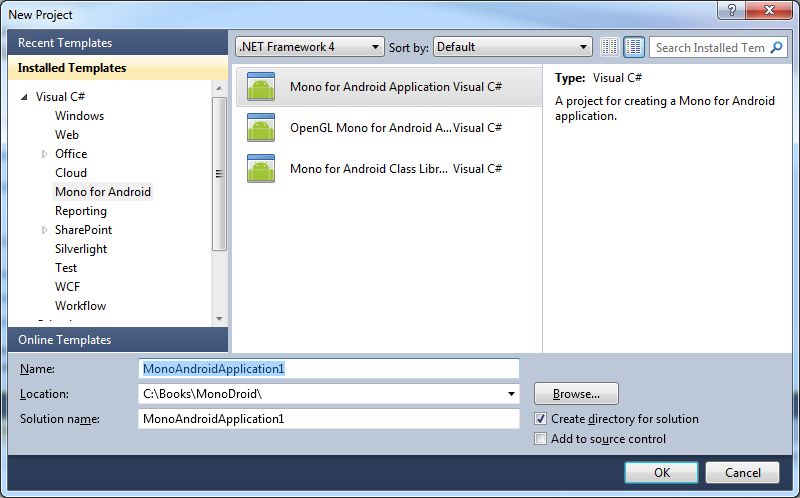Select Reporting template category
This screenshot has height=498, width=800.
[x=81, y=211]
